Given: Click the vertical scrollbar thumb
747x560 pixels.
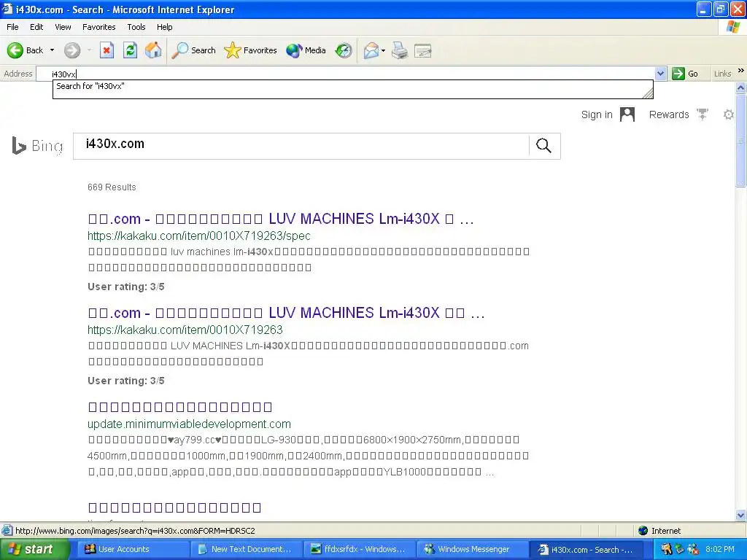Looking at the screenshot, I should tap(741, 141).
